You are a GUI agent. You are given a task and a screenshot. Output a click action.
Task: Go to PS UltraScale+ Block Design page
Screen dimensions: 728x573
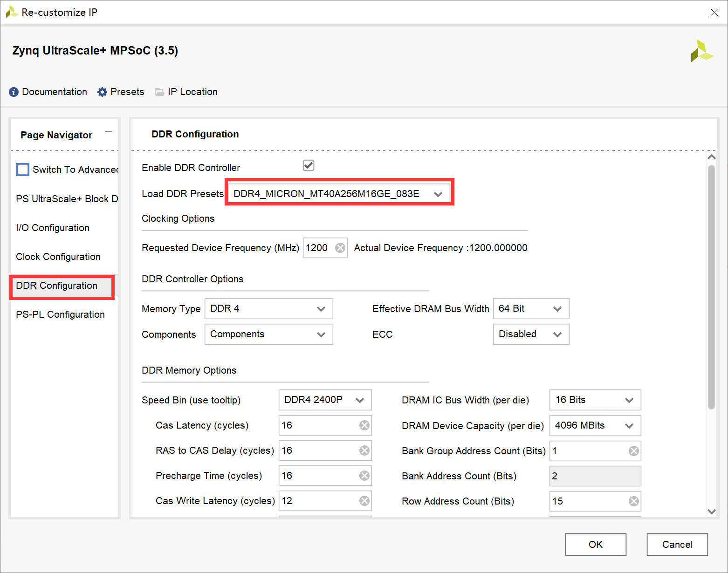[x=67, y=199]
